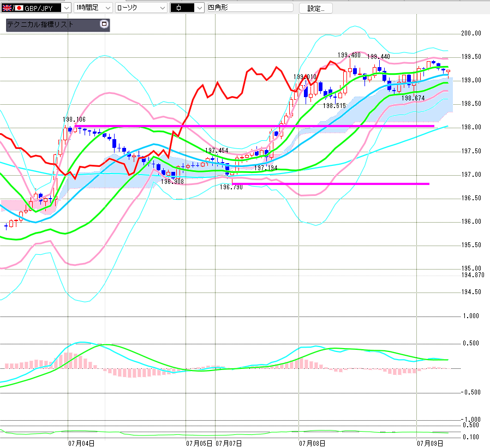Click the 196.908 low price label
The width and height of the screenshot is (490, 448).
tap(172, 182)
